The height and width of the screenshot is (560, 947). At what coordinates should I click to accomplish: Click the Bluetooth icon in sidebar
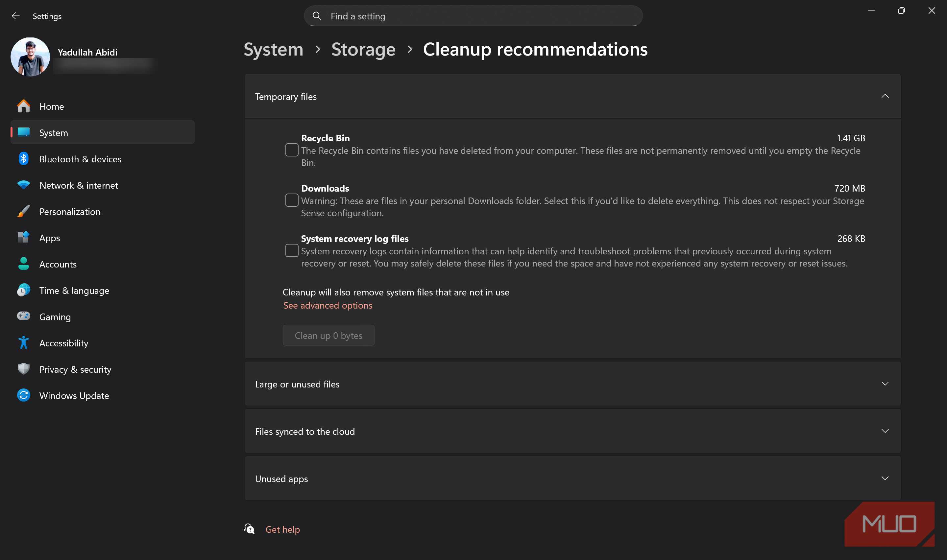pos(23,159)
